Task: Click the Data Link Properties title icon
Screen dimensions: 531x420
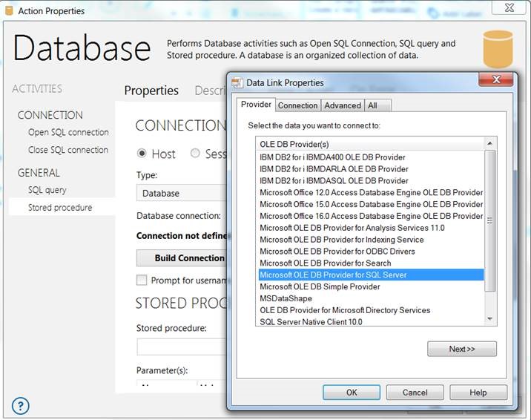Action: tap(237, 82)
